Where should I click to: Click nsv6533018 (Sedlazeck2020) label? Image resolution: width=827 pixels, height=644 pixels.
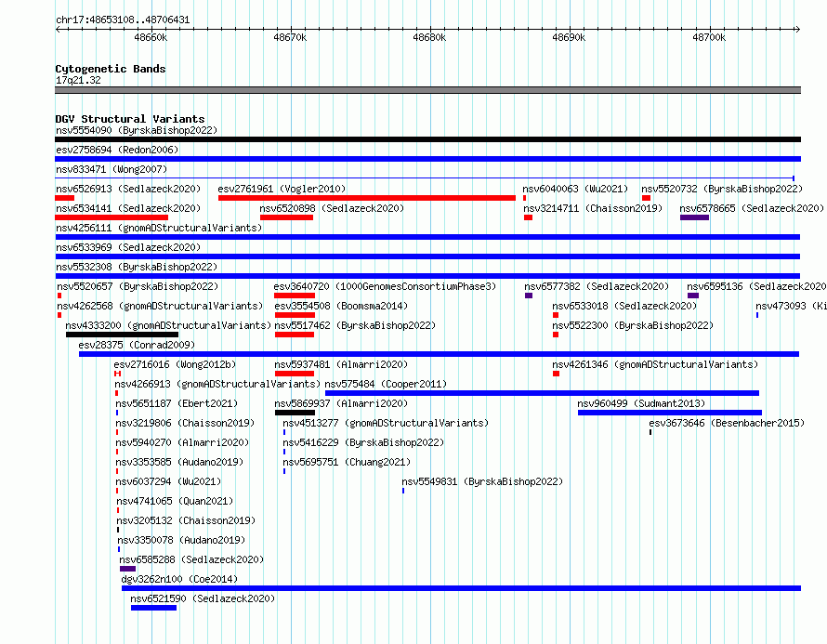point(624,306)
